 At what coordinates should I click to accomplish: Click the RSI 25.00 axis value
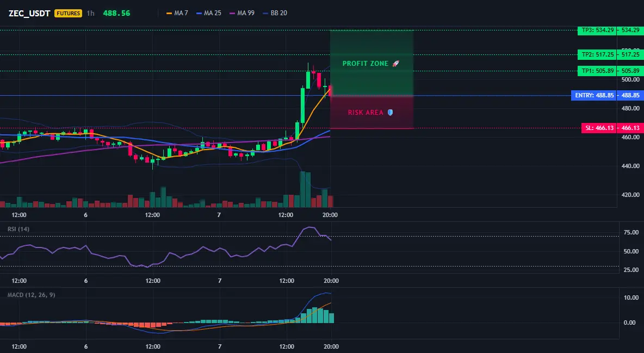[631, 270]
